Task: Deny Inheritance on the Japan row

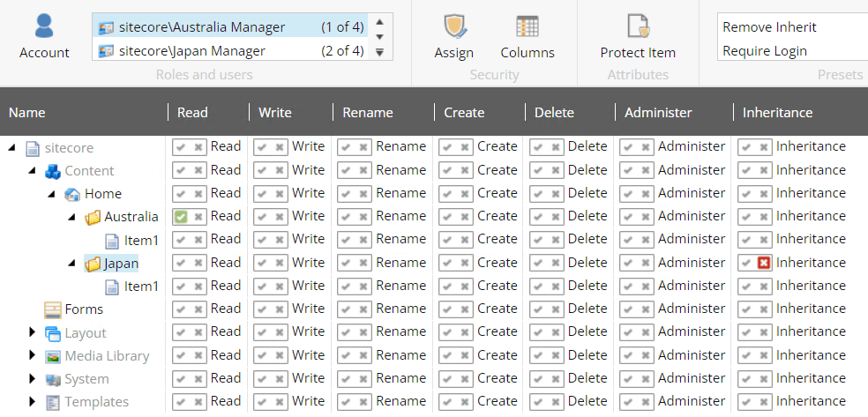Action: click(765, 264)
